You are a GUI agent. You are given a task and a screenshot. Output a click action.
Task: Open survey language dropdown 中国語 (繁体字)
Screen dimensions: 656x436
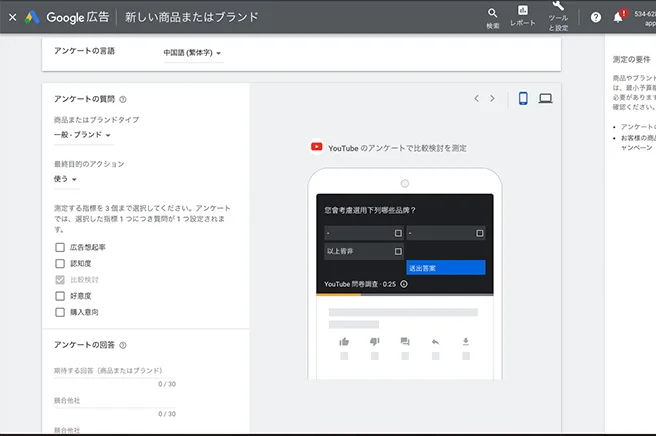pyautogui.click(x=192, y=53)
